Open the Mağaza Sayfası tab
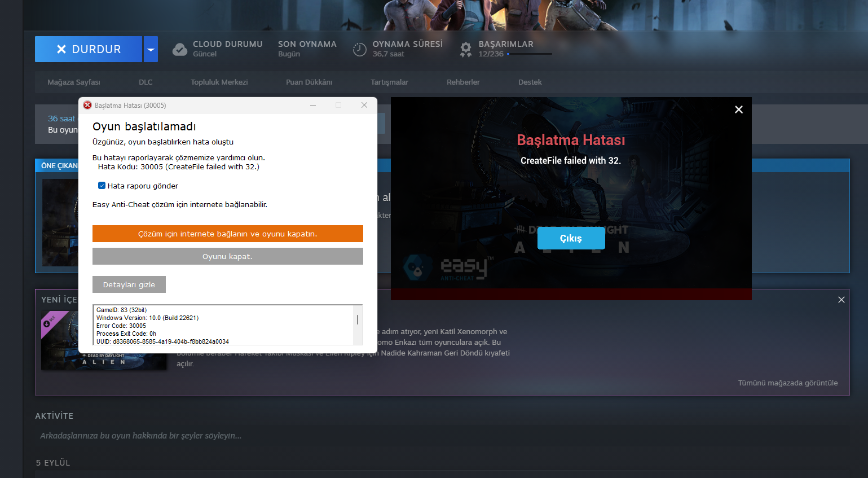The image size is (868, 478). 74,82
